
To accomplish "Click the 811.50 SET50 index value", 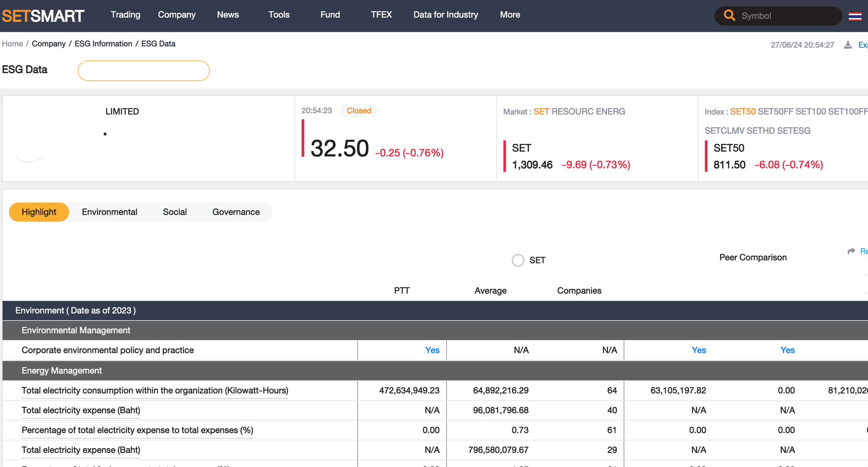I will (x=730, y=165).
